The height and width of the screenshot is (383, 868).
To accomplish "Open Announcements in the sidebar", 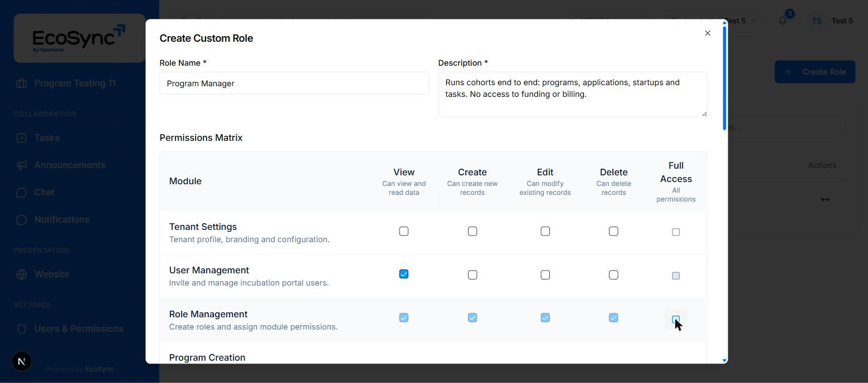I will pos(70,165).
